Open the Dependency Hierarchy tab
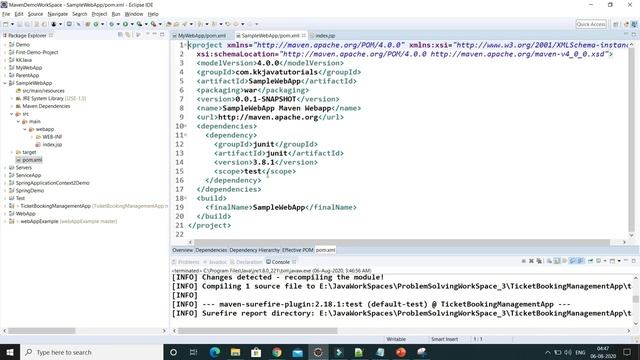 point(254,250)
